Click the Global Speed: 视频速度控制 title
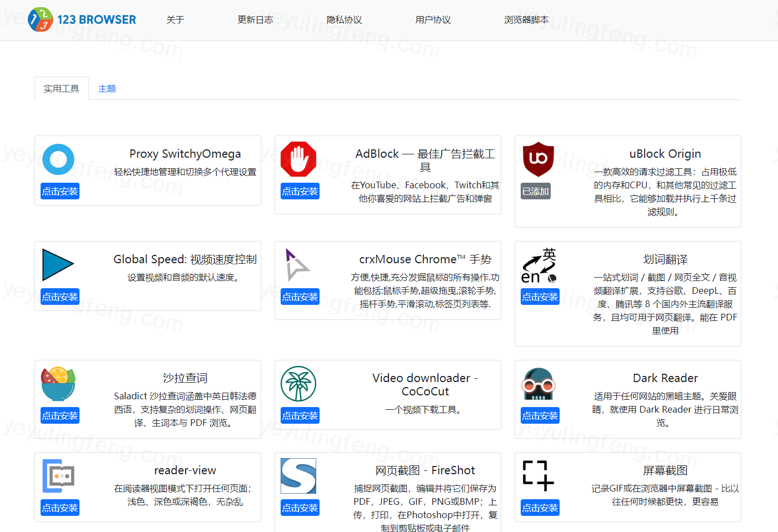778x532 pixels. click(x=185, y=259)
